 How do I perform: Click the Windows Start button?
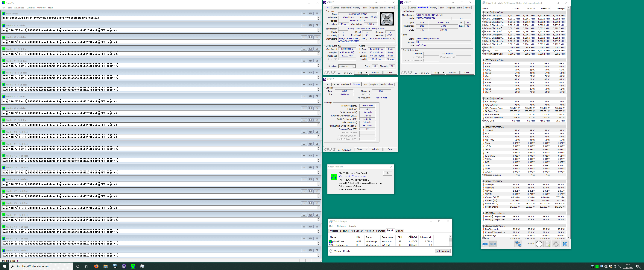coord(4,266)
